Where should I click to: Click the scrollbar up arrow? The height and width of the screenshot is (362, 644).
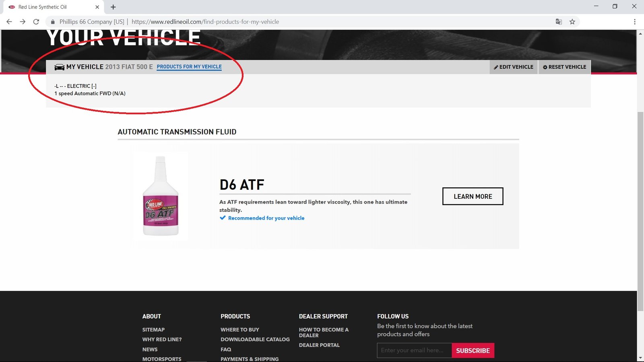point(640,33)
